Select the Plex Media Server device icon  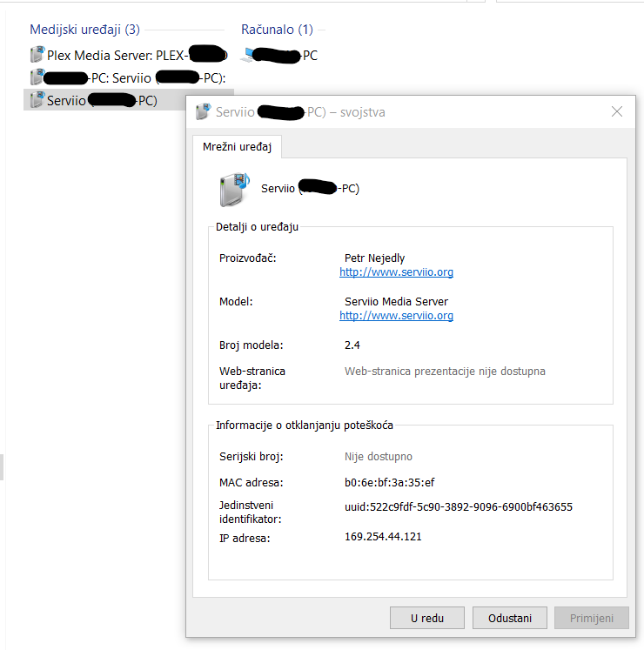37,55
